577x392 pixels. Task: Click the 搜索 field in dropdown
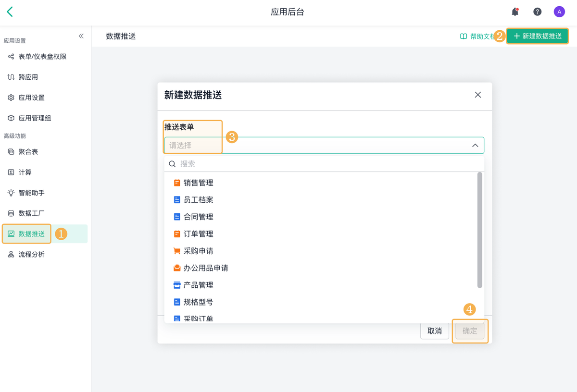[x=327, y=164]
